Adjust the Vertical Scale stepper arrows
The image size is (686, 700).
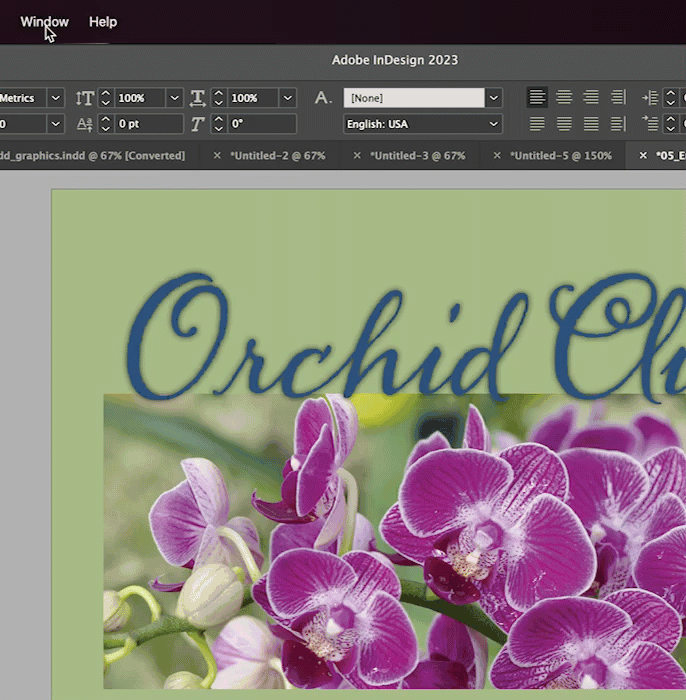coord(106,98)
